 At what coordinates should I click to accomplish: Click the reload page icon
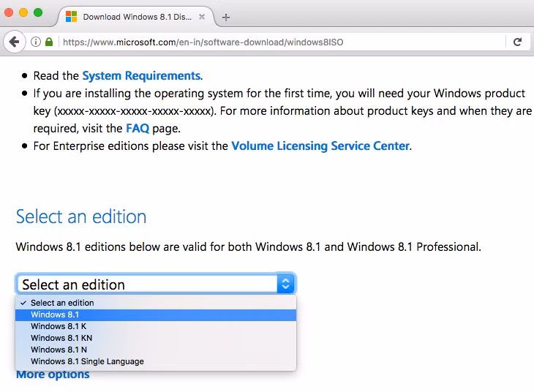(517, 42)
